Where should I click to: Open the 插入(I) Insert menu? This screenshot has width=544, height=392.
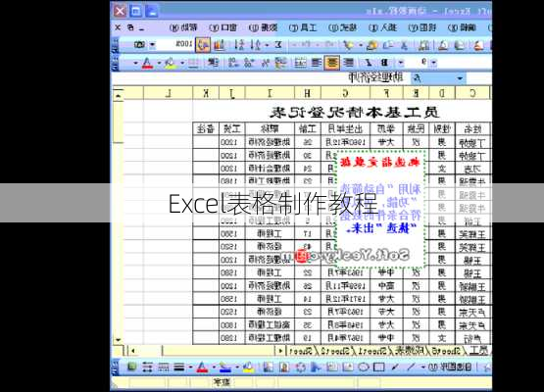pos(382,27)
